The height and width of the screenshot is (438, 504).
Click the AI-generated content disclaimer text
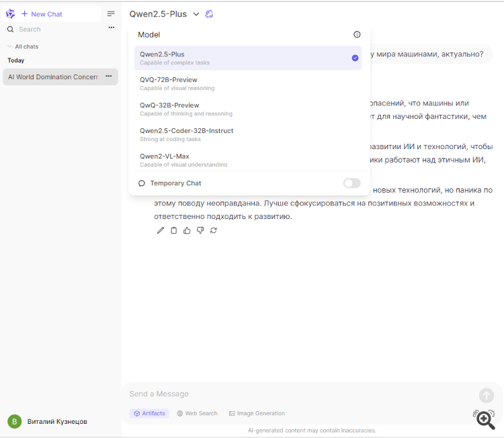[x=312, y=431]
